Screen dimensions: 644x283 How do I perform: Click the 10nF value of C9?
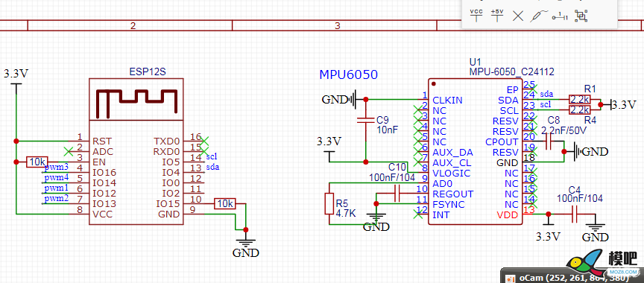387,130
